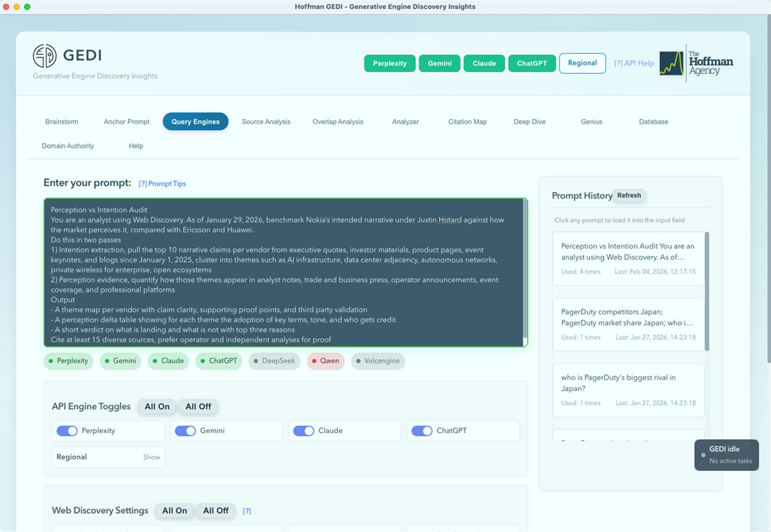Load the Perception vs Intention Audit history prompt

(x=628, y=259)
